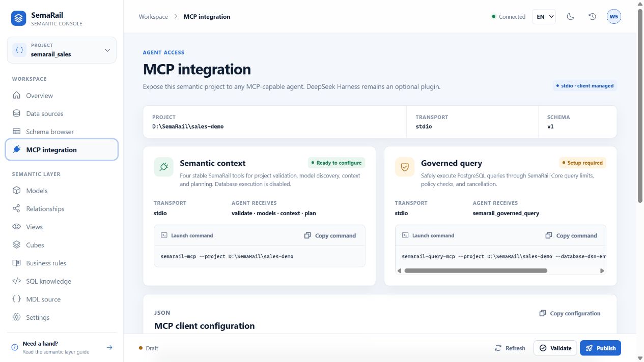Click validate · models · context · plan text

274,213
